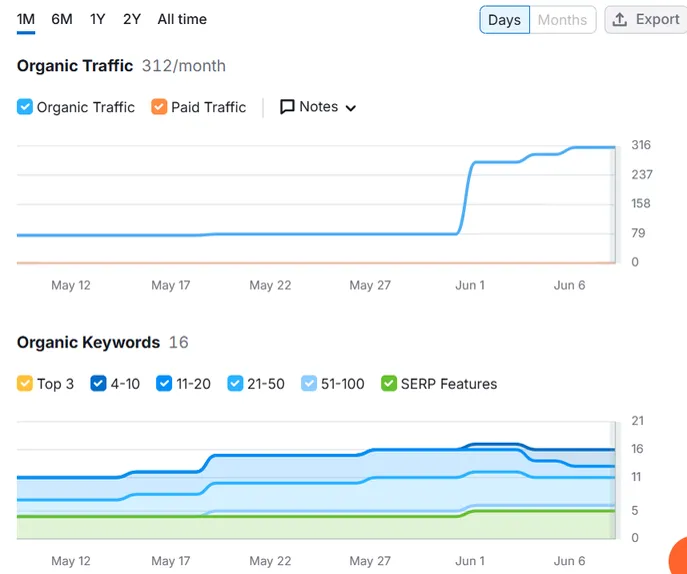Uncheck the Organic Traffic checkbox
The width and height of the screenshot is (687, 574).
coord(25,107)
